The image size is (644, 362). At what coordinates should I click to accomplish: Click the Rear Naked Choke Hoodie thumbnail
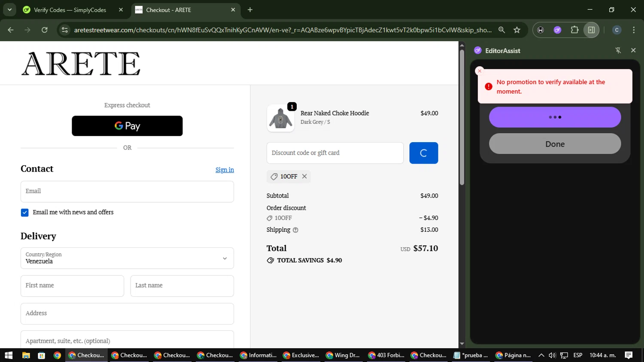point(281,118)
